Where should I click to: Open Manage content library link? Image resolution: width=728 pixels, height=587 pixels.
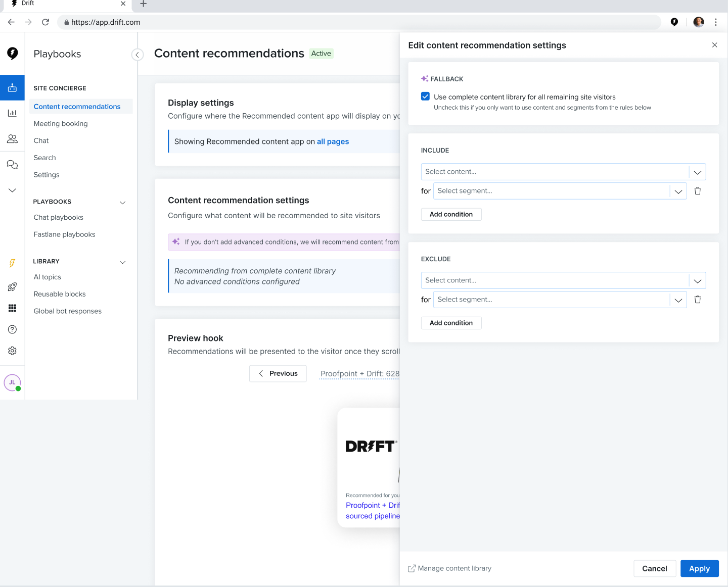coord(454,568)
